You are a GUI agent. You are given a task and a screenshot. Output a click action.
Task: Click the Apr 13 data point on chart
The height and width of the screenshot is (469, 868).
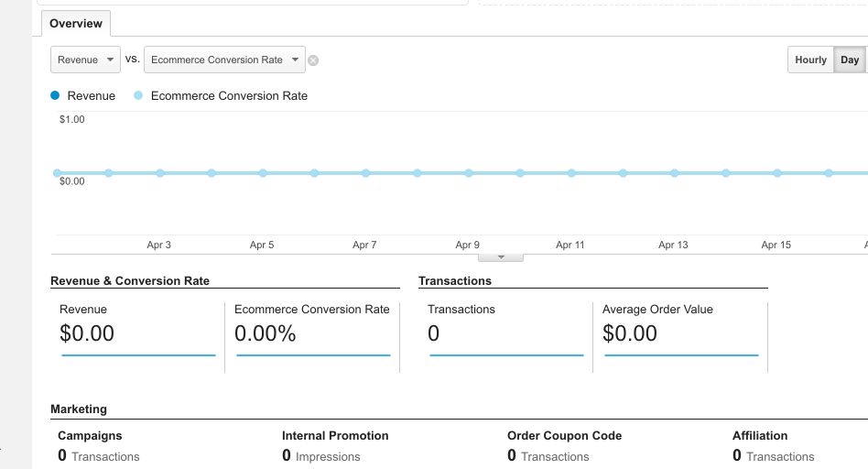coord(674,172)
